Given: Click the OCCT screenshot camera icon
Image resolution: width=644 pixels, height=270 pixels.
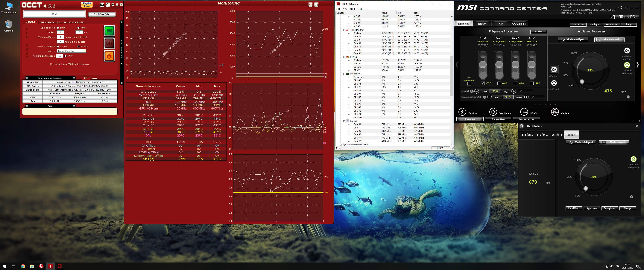Looking at the screenshot, I should (x=102, y=5).
